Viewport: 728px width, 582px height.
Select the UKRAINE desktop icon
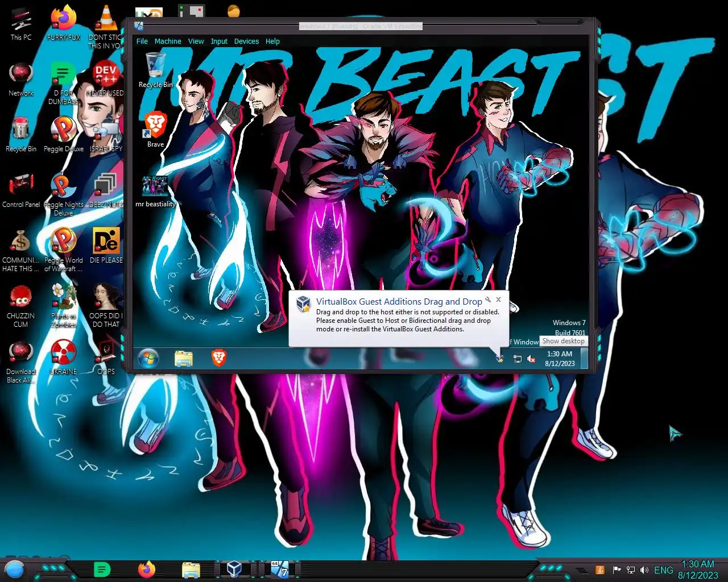tap(63, 357)
